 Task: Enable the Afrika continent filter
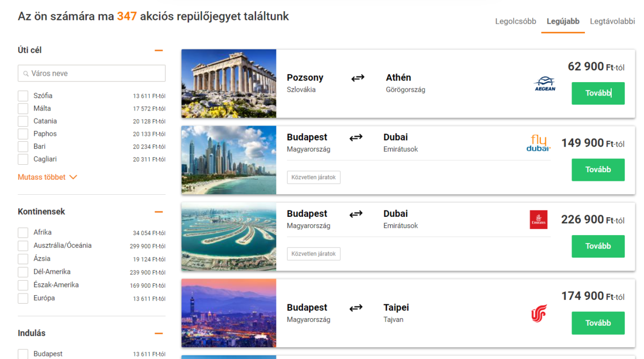click(x=23, y=233)
